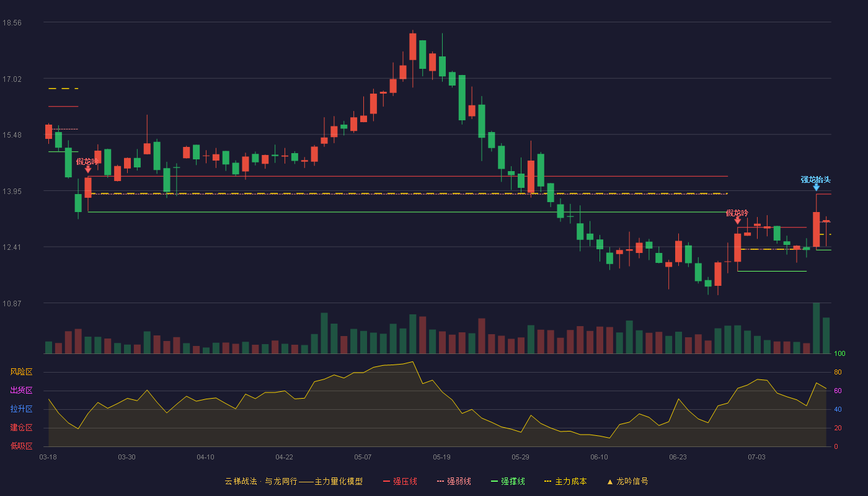The height and width of the screenshot is (496, 868).
Task: Click the 04-22 date label
Action: point(284,457)
